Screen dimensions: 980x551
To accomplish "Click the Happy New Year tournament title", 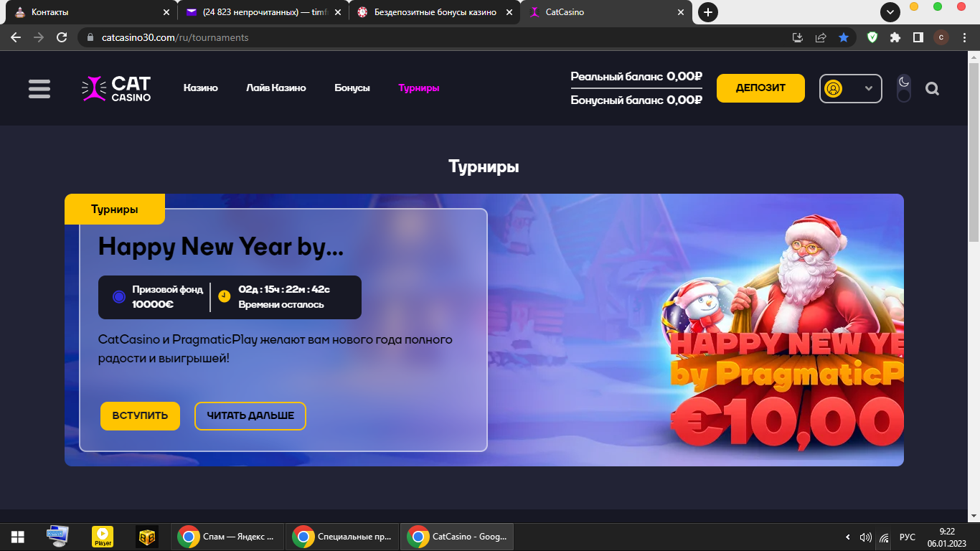I will tap(221, 247).
